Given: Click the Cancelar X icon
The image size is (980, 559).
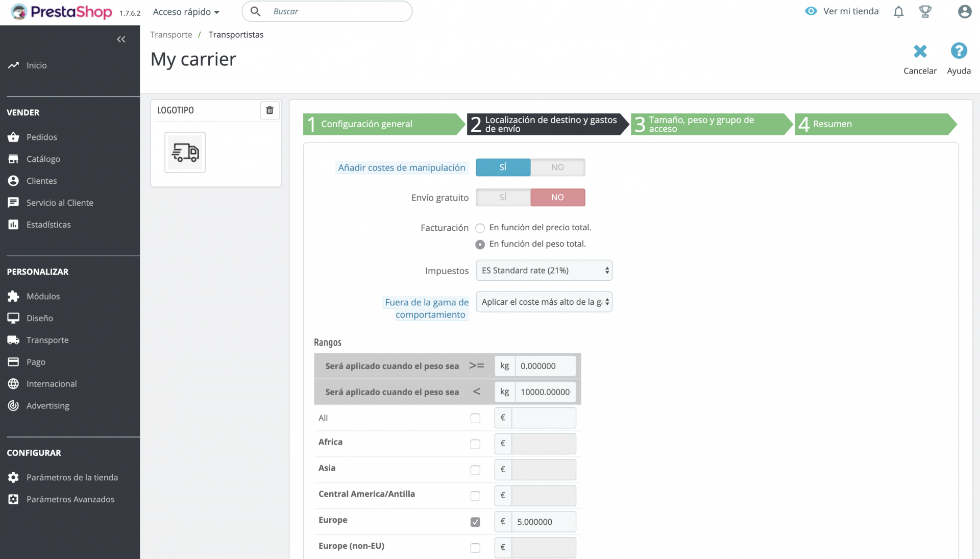Looking at the screenshot, I should point(920,52).
